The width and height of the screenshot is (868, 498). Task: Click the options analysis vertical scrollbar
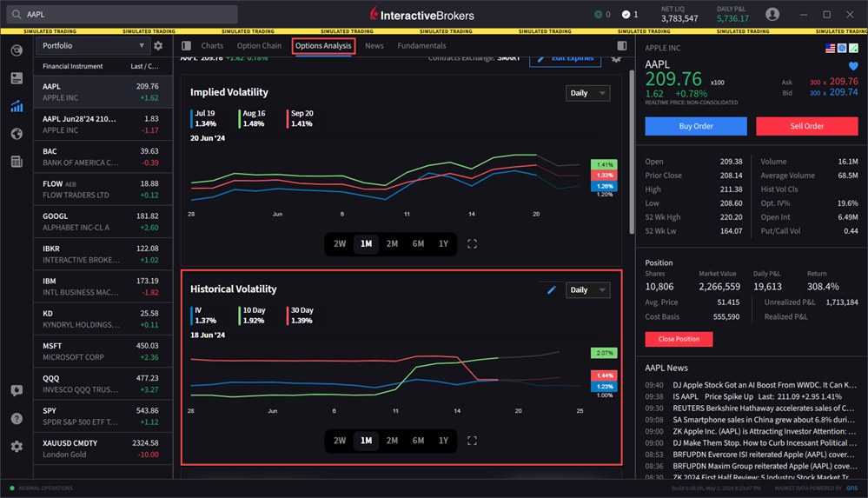click(x=632, y=152)
